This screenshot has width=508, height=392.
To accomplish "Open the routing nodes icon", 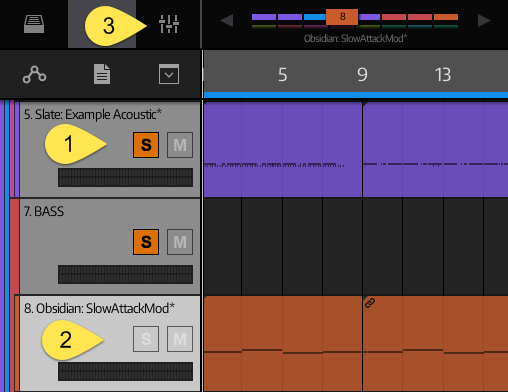I will tap(34, 74).
